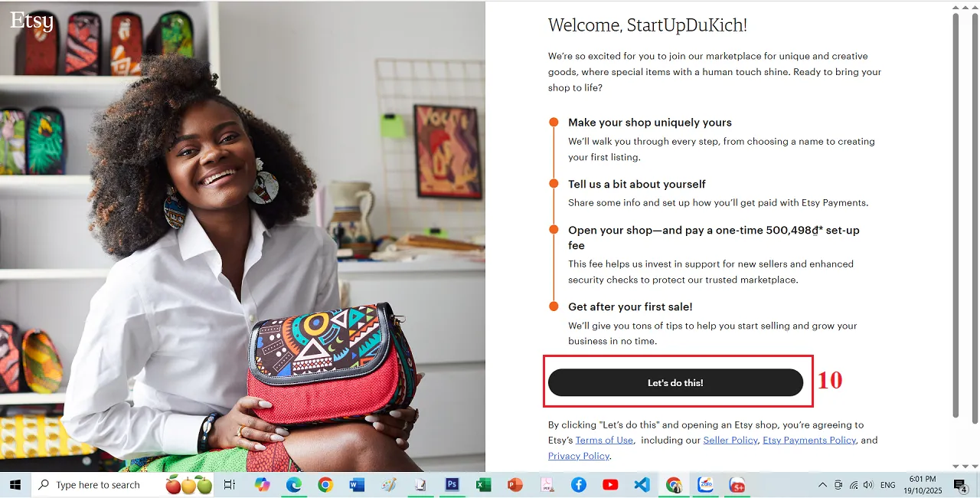Open Photoshop from the taskbar
Screen dimensions: 980x498
452,485
